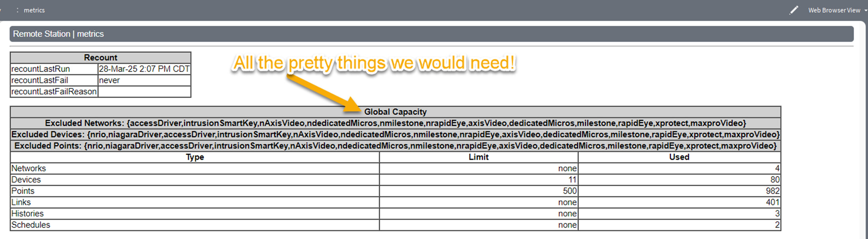Click the Global Capacity table heading

click(x=395, y=112)
